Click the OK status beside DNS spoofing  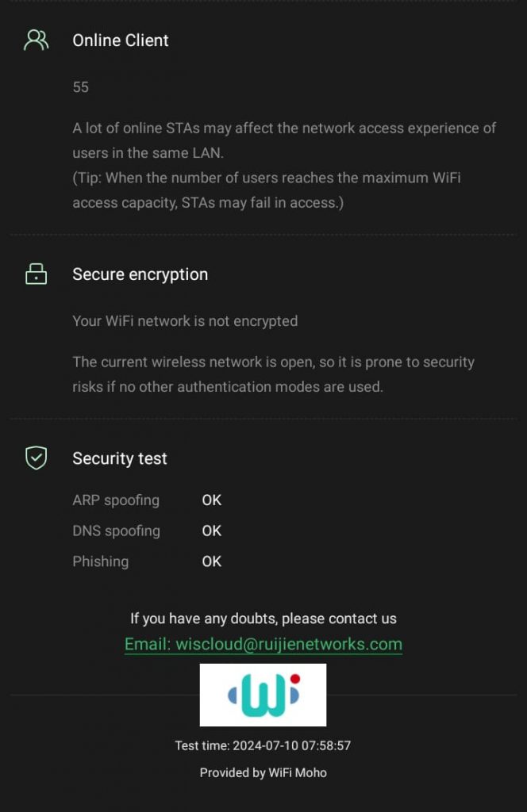pos(212,530)
